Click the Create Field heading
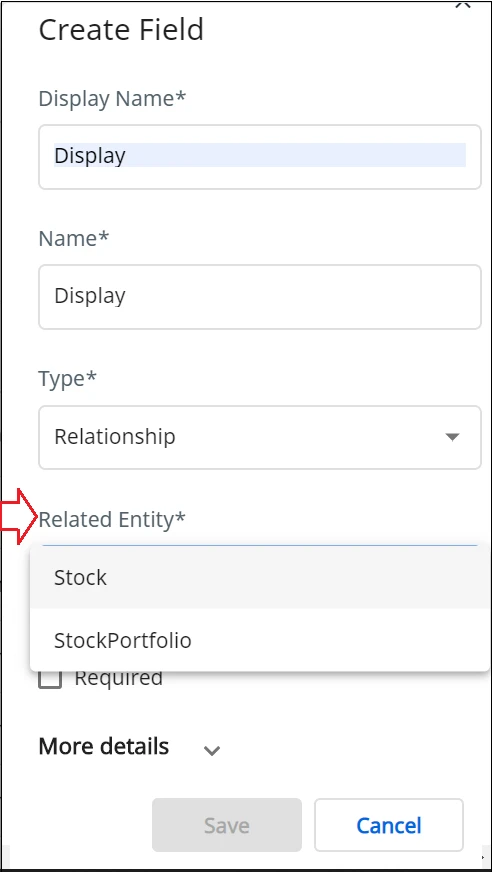Viewport: 492px width, 872px height. pos(121,29)
